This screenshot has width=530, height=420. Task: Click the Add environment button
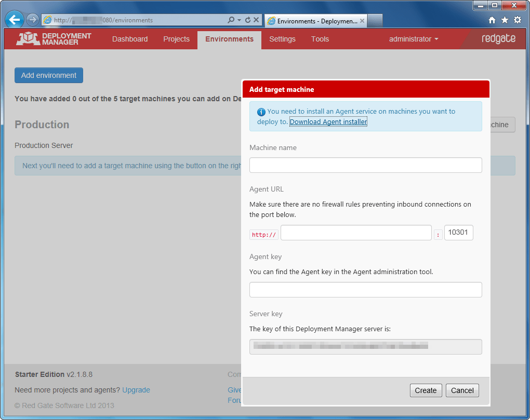49,75
